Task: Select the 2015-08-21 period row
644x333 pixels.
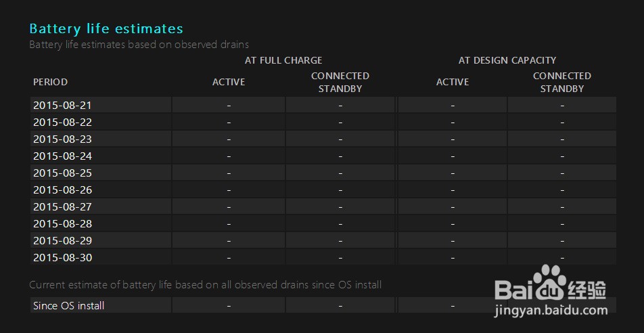Action: tap(323, 105)
